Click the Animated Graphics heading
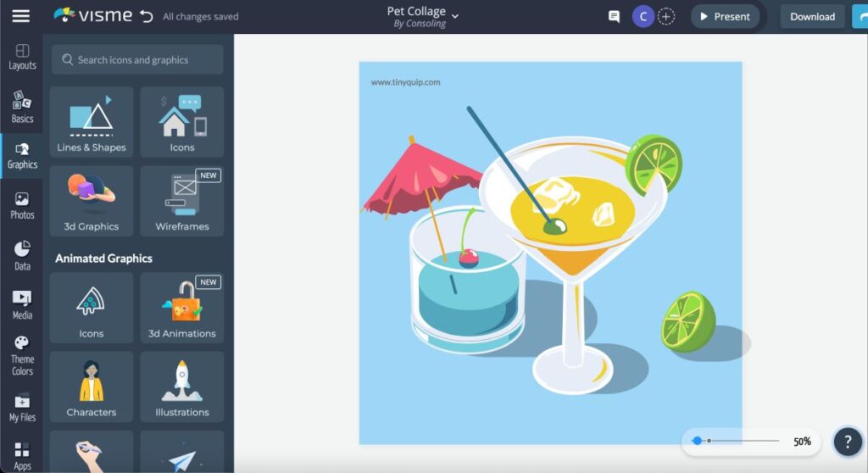 coord(103,258)
